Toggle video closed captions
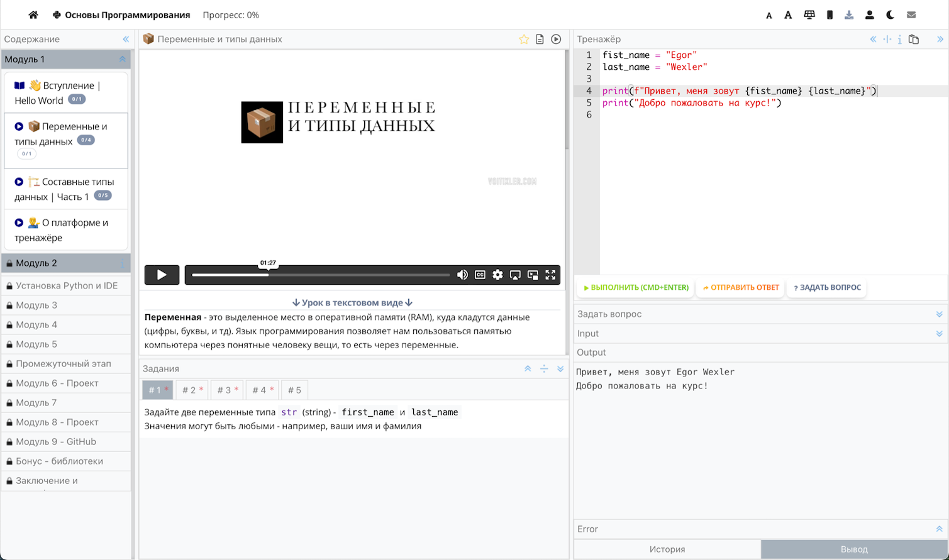The height and width of the screenshot is (560, 949). tap(480, 275)
